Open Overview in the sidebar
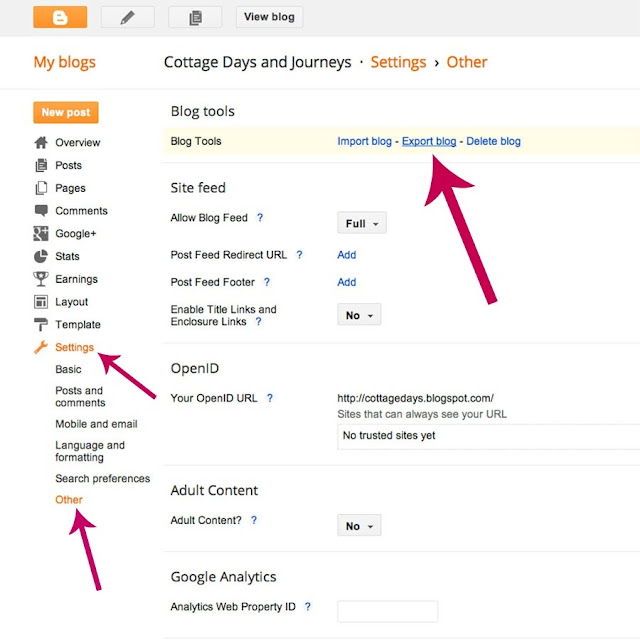 [x=78, y=142]
